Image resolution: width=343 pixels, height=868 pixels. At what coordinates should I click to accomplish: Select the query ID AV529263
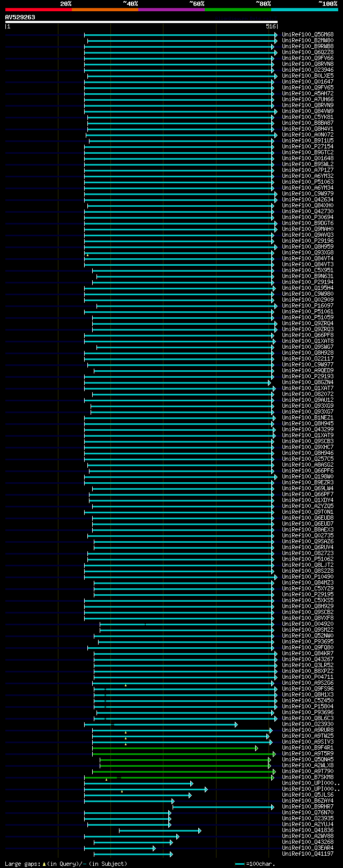coord(20,17)
